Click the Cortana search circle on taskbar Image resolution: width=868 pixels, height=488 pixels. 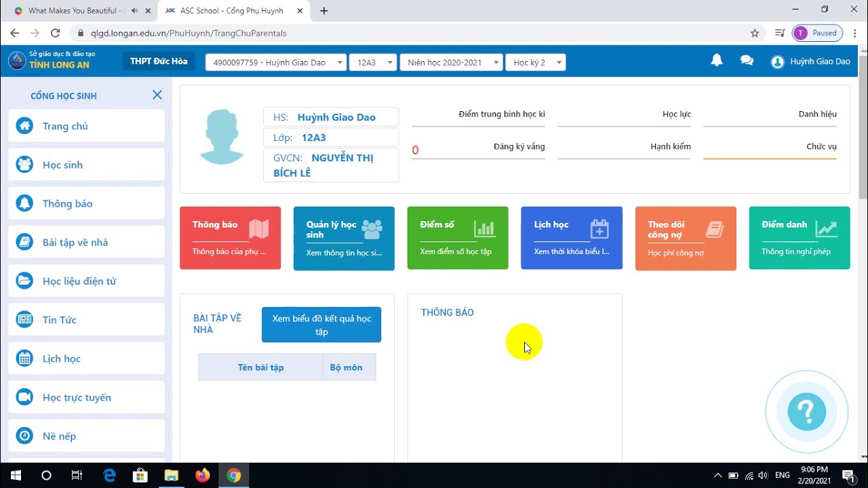46,475
